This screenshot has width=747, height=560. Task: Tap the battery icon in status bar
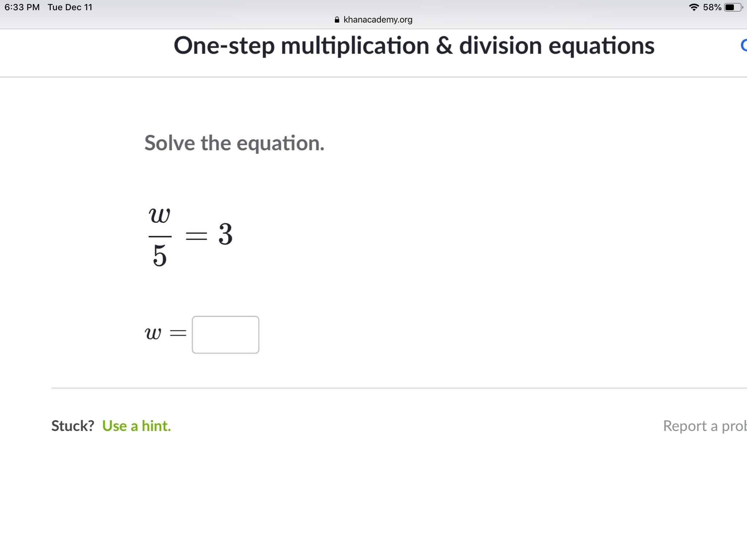[733, 7]
